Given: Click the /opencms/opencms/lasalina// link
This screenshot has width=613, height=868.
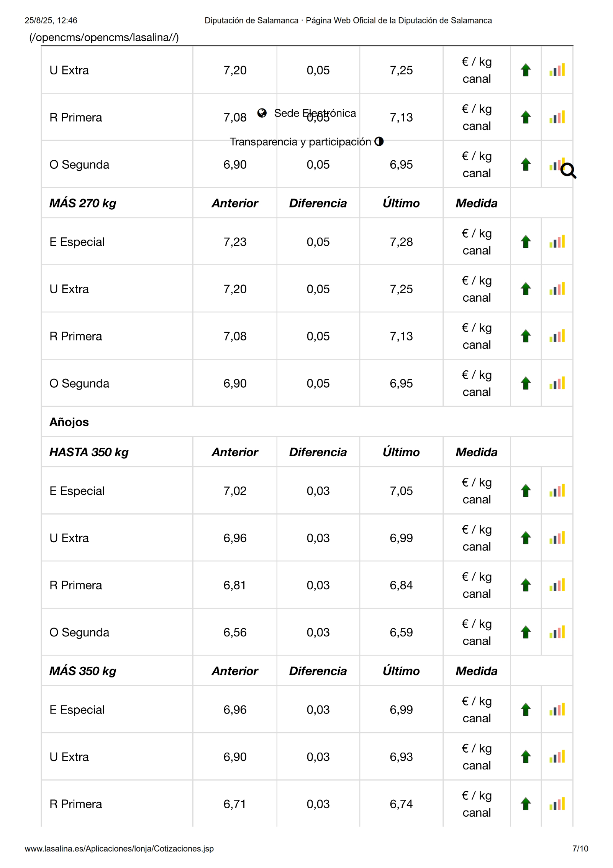Looking at the screenshot, I should click(104, 37).
